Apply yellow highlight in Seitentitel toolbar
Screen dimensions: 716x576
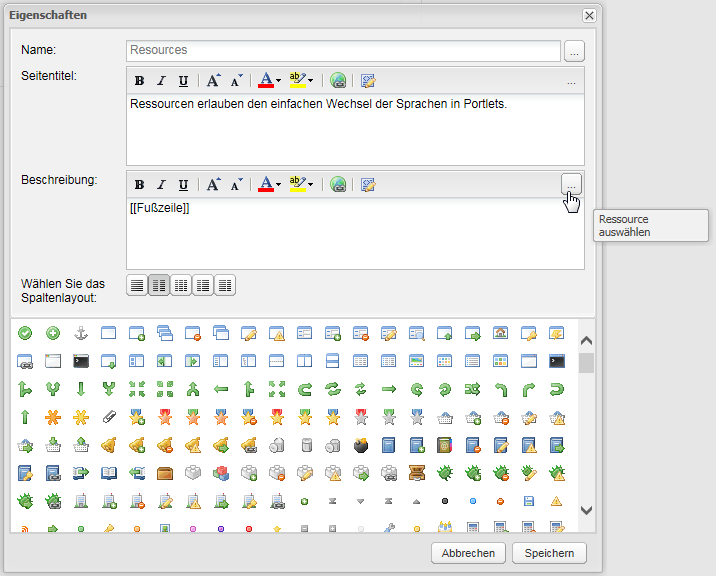(297, 80)
